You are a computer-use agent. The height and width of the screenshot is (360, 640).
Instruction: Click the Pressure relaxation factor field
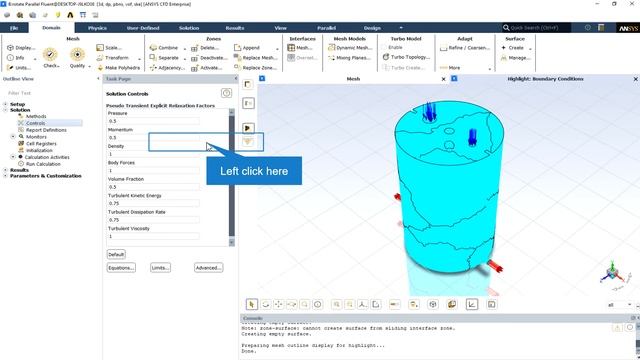[x=153, y=121]
